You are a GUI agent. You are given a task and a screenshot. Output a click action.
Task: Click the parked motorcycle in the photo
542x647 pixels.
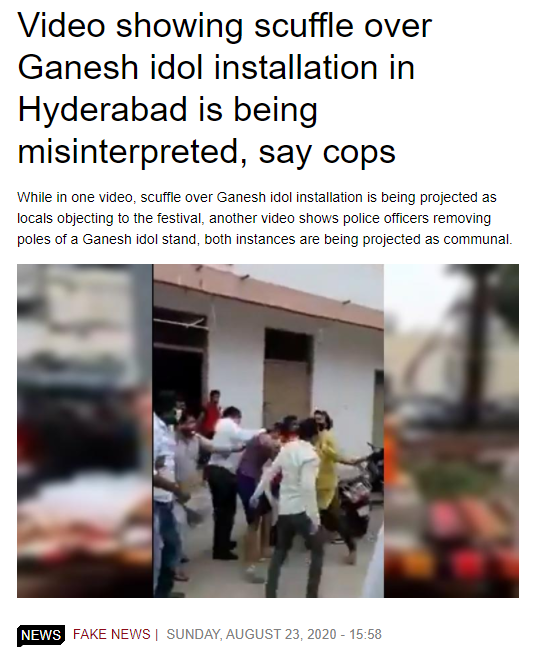358,491
